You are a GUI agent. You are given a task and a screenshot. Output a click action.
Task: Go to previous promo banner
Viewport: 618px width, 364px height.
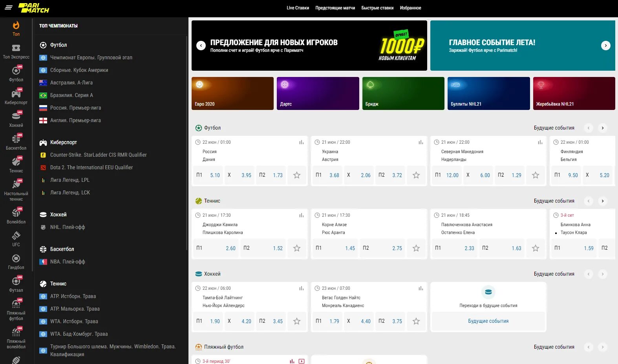click(x=201, y=46)
